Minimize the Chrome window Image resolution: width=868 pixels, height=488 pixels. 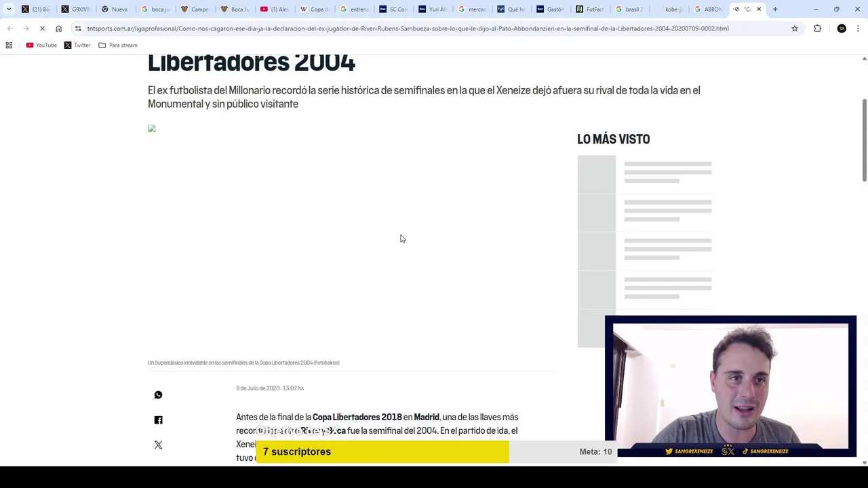tap(816, 9)
